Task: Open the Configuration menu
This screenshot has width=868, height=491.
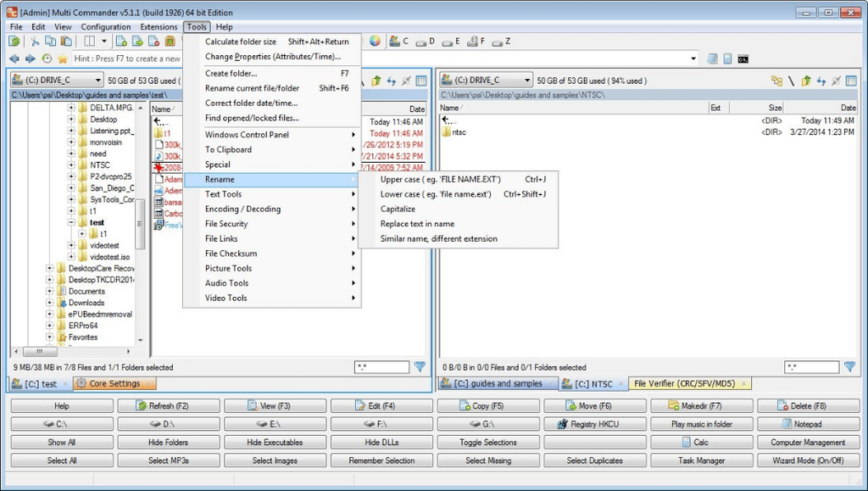Action: [x=106, y=26]
